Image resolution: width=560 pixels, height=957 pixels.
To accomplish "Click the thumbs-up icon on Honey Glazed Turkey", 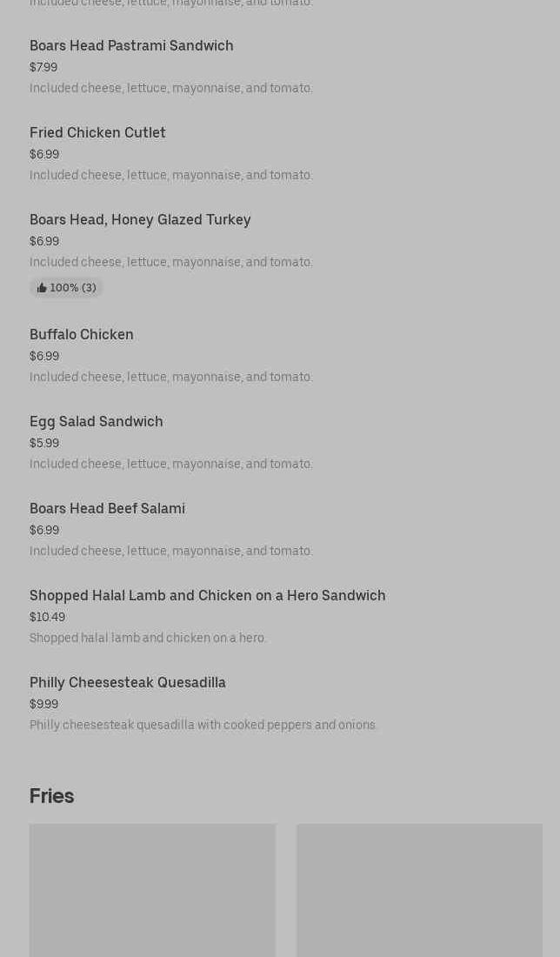I will (42, 288).
